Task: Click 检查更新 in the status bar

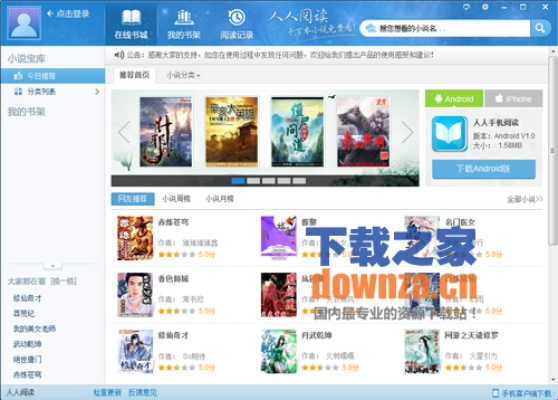Action: tap(107, 393)
